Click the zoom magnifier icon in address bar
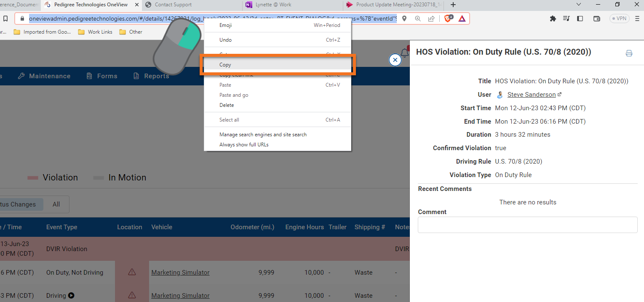 pyautogui.click(x=418, y=19)
